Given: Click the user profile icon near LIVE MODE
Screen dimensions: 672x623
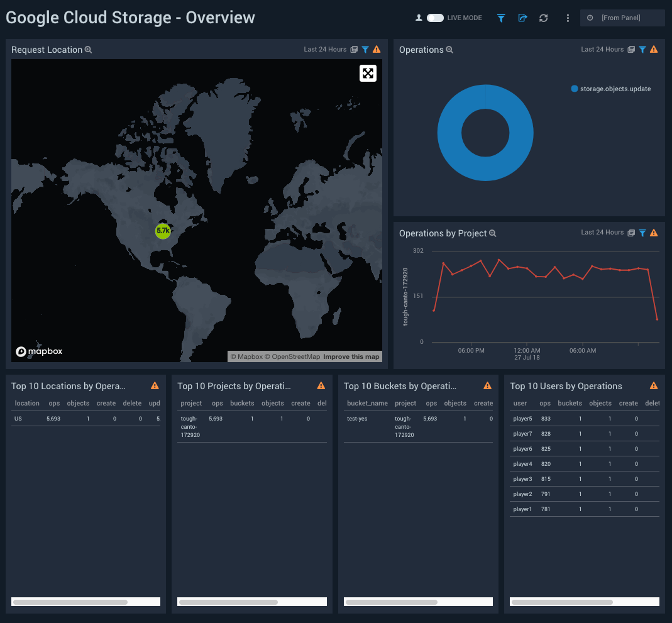Looking at the screenshot, I should point(419,18).
